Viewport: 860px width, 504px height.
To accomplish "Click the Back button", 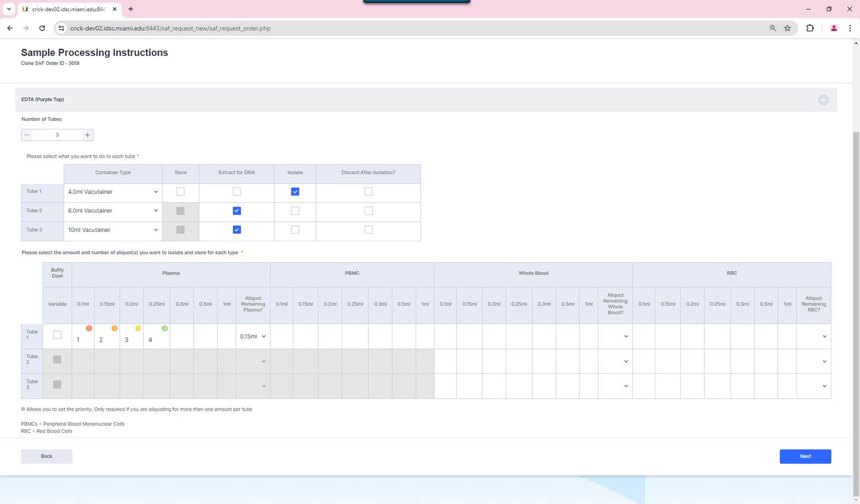I will (47, 456).
